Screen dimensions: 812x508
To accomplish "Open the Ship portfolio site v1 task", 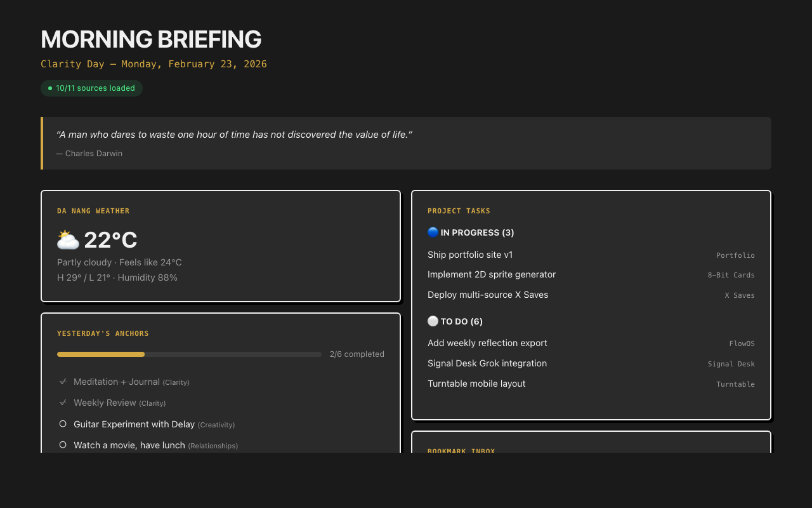I will (470, 255).
